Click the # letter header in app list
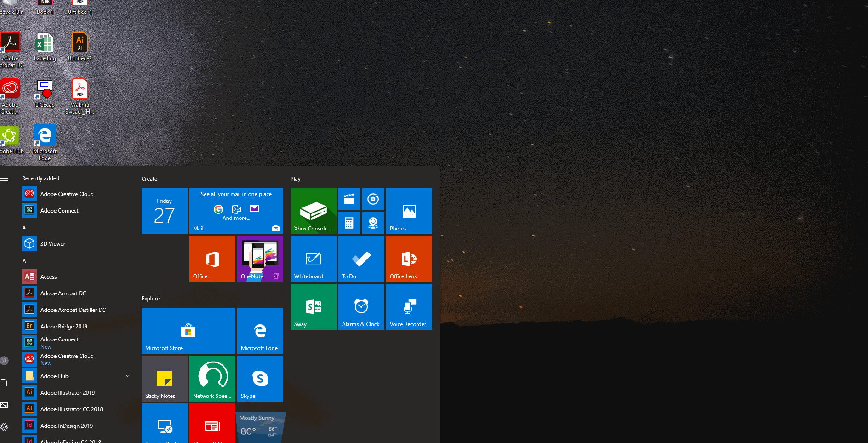This screenshot has width=868, height=443. 24,228
